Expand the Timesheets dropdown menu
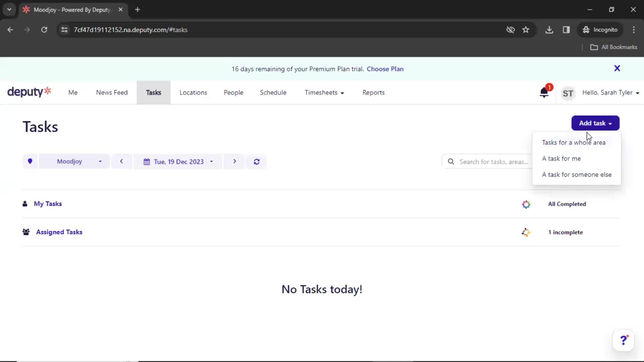 [324, 93]
